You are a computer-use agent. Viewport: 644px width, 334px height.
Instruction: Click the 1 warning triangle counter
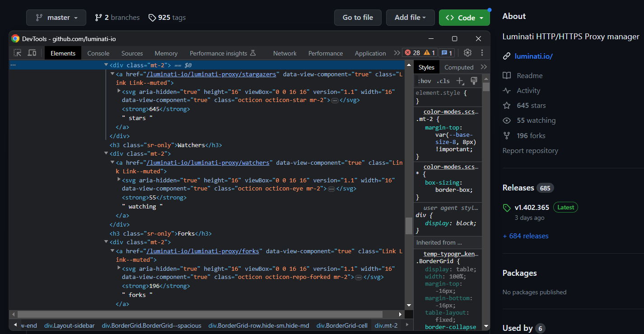[x=429, y=53]
